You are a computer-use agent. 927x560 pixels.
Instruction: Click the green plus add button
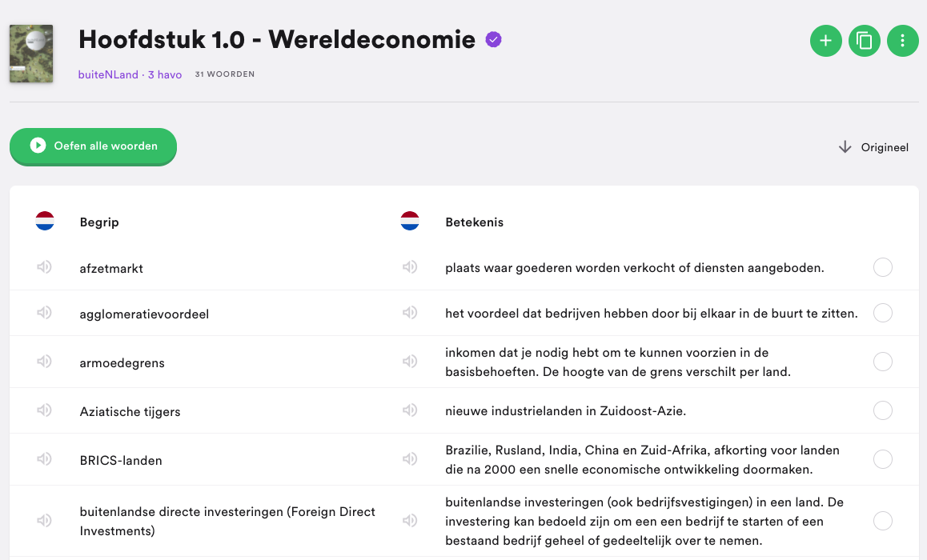(826, 41)
